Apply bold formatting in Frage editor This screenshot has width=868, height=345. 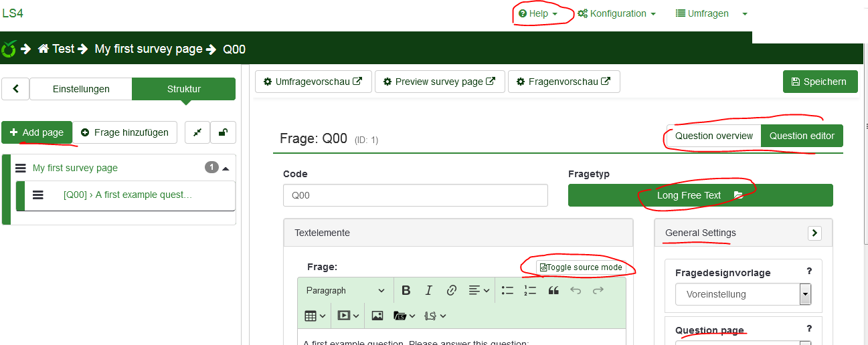click(406, 290)
